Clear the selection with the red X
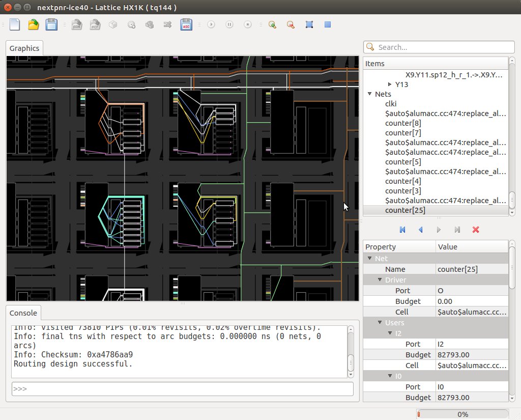Viewport: 521px width, 420px height. (x=476, y=230)
